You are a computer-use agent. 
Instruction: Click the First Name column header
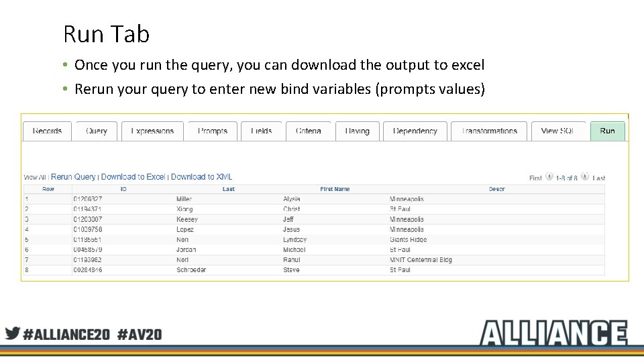pos(335,189)
